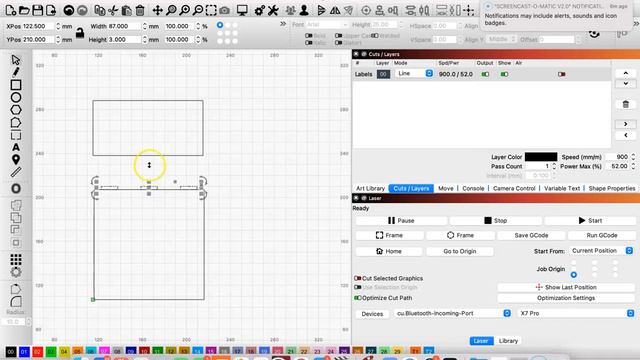
Task: Select the bottom-left Job Origin radio
Action: point(574,275)
